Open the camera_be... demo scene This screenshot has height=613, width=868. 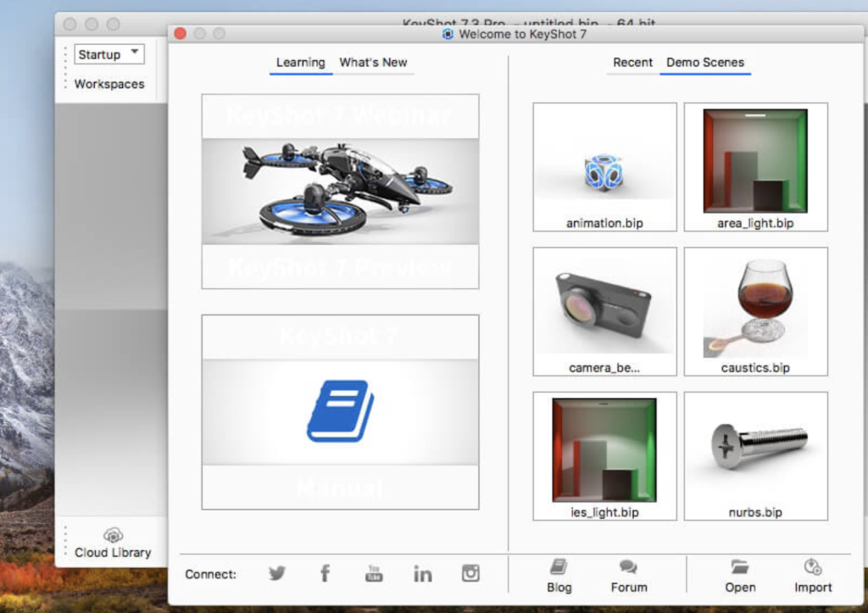604,311
